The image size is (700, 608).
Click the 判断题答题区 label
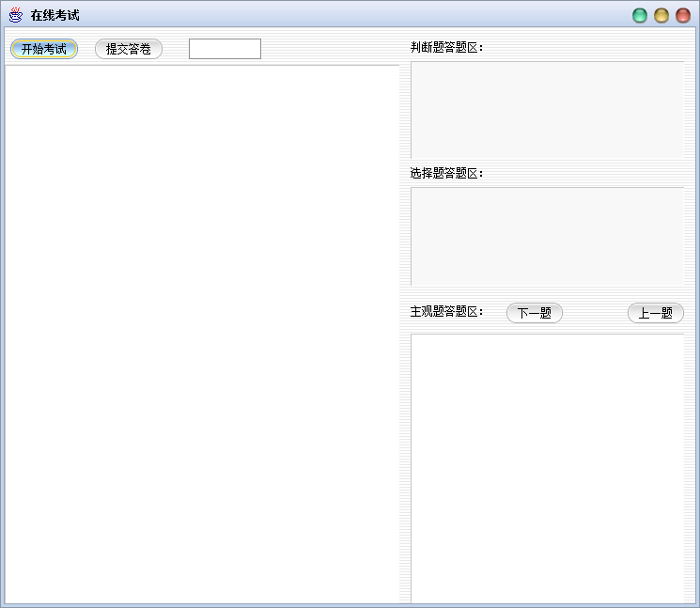(x=446, y=47)
